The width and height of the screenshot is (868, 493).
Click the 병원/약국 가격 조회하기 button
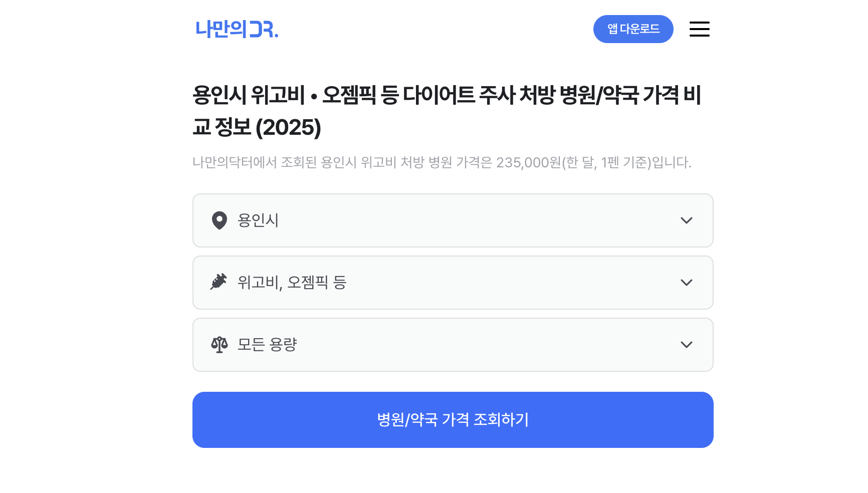(x=453, y=419)
